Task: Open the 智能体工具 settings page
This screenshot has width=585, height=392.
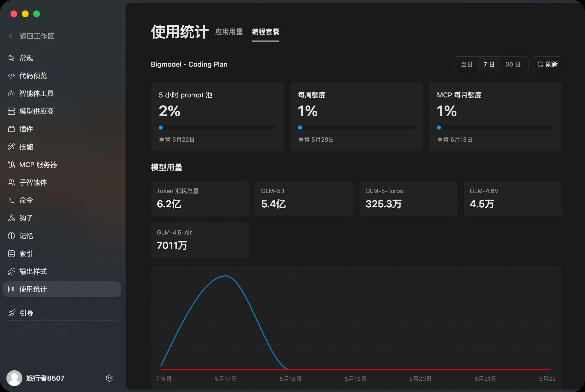Action: [x=62, y=93]
